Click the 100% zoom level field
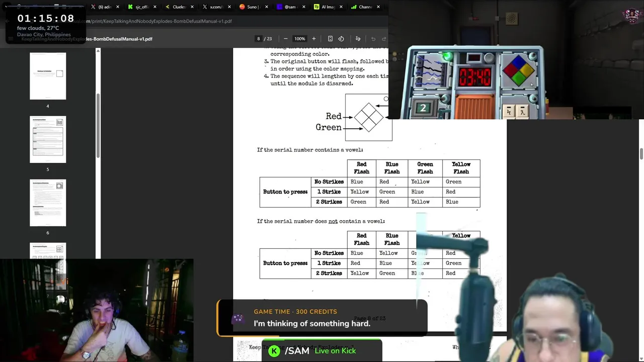Screen dimensions: 644x362 point(300,39)
